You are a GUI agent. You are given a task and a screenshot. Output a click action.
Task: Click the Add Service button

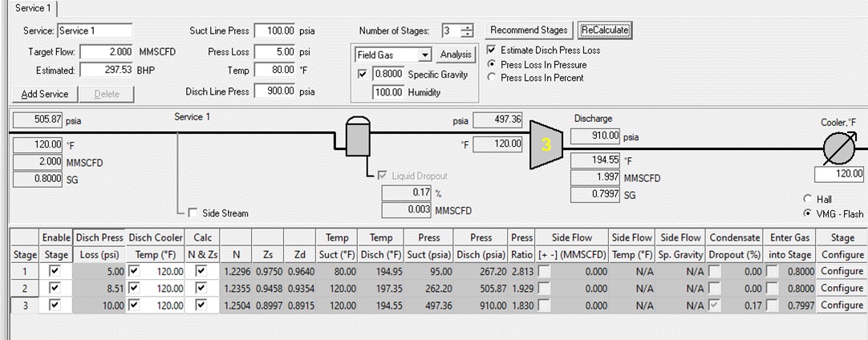coord(45,94)
